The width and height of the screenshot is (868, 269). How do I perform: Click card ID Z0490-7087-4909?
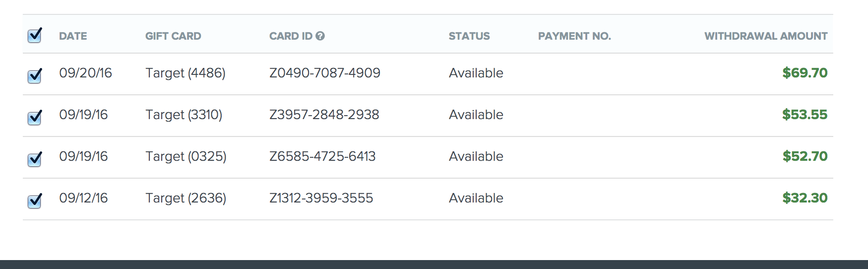coord(325,73)
